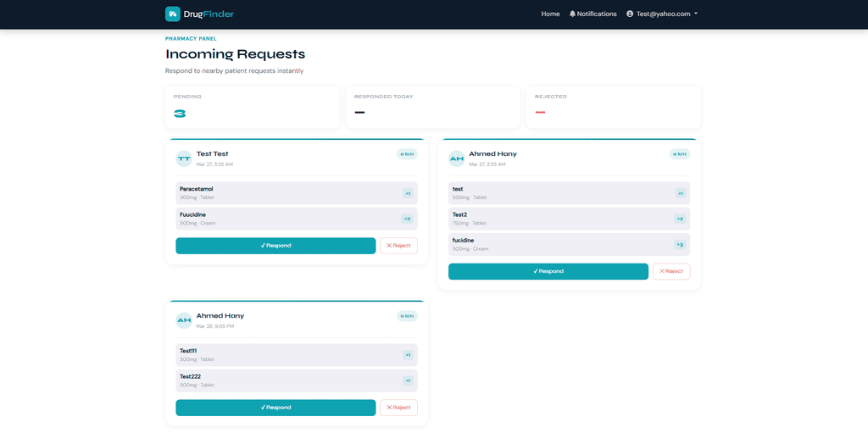Viewport: 868px width, 433px height.
Task: Click the 0 km badge on Mar 27 Ahmed Hany card
Action: 680,154
